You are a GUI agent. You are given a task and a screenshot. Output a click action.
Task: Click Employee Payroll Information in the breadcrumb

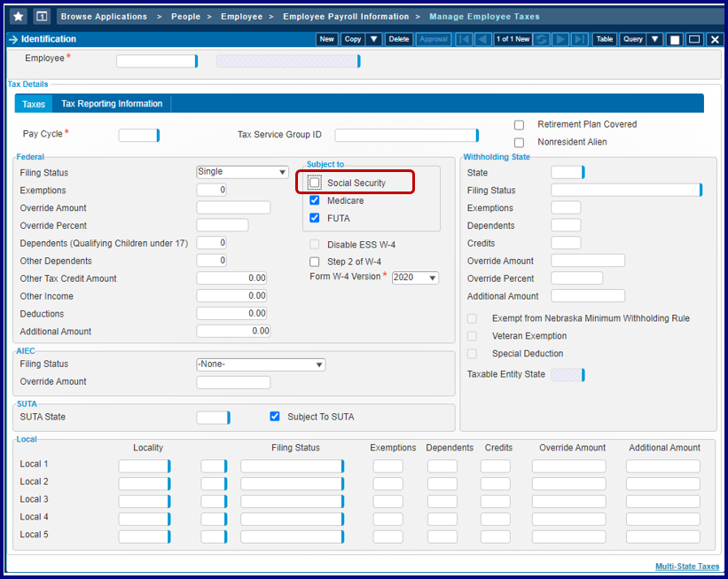click(346, 17)
